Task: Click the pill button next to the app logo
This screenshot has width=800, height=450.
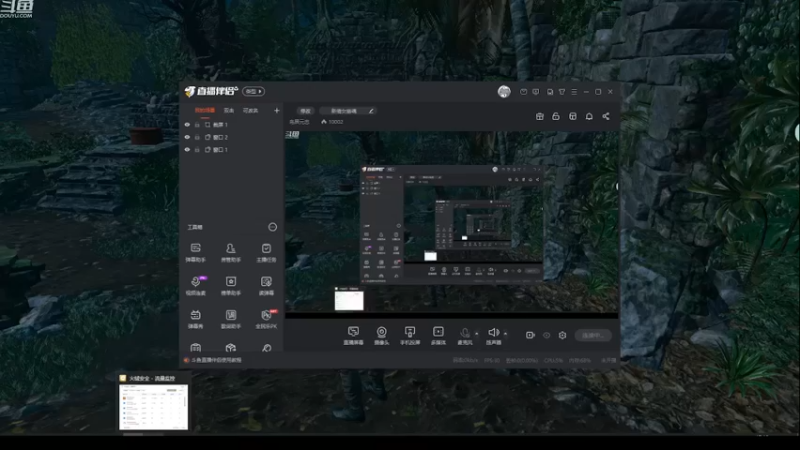Action: (x=253, y=91)
